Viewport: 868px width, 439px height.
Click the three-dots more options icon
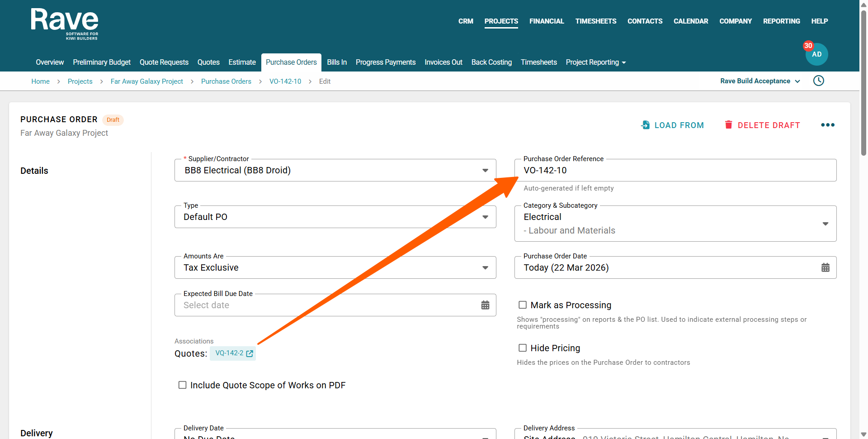coord(827,125)
